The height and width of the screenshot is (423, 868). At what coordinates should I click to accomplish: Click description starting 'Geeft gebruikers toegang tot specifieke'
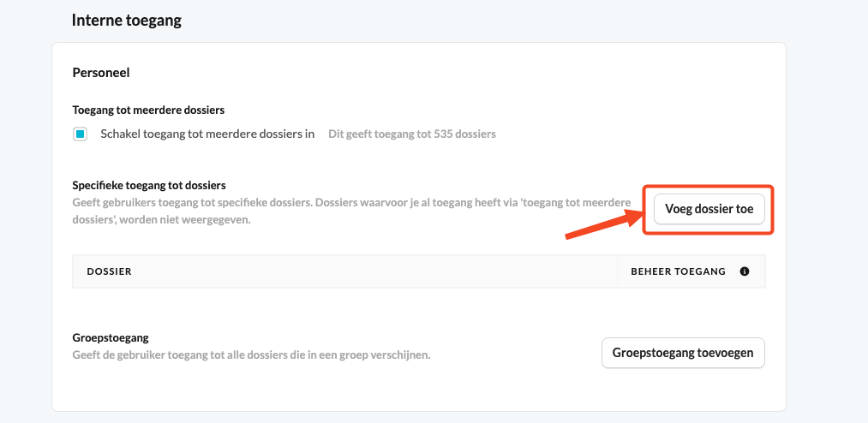[x=351, y=211]
